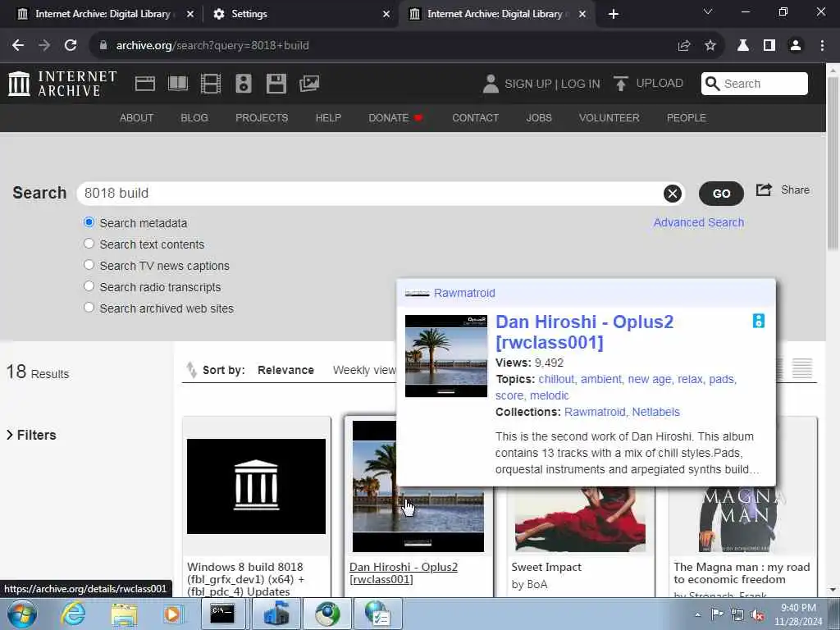This screenshot has height=630, width=840.
Task: Open the ABOUT menu item
Action: pyautogui.click(x=137, y=118)
